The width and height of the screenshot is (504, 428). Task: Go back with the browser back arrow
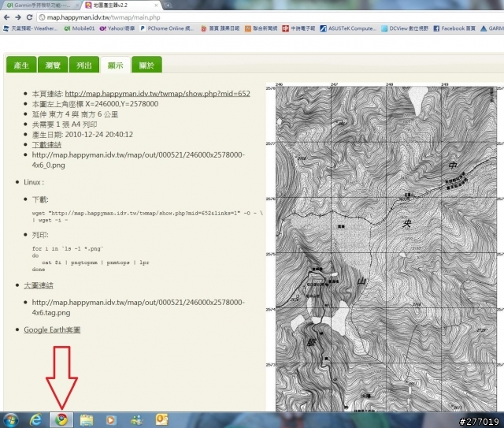[x=6, y=17]
